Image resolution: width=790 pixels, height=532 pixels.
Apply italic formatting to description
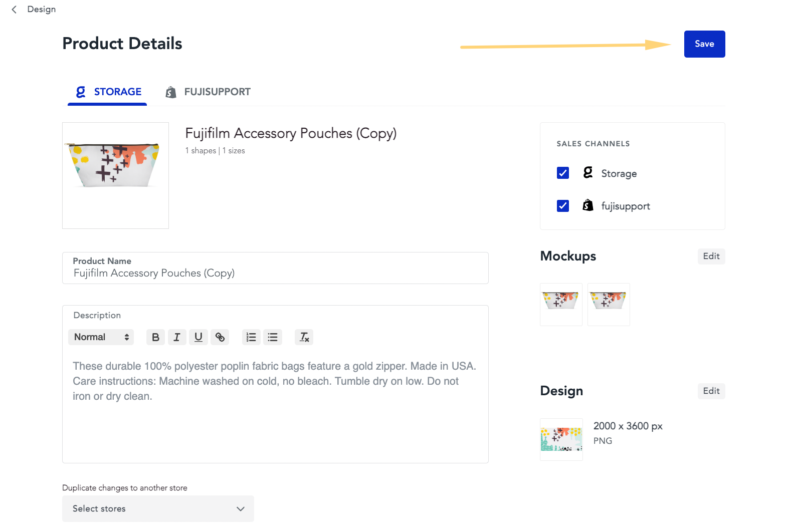click(x=177, y=337)
